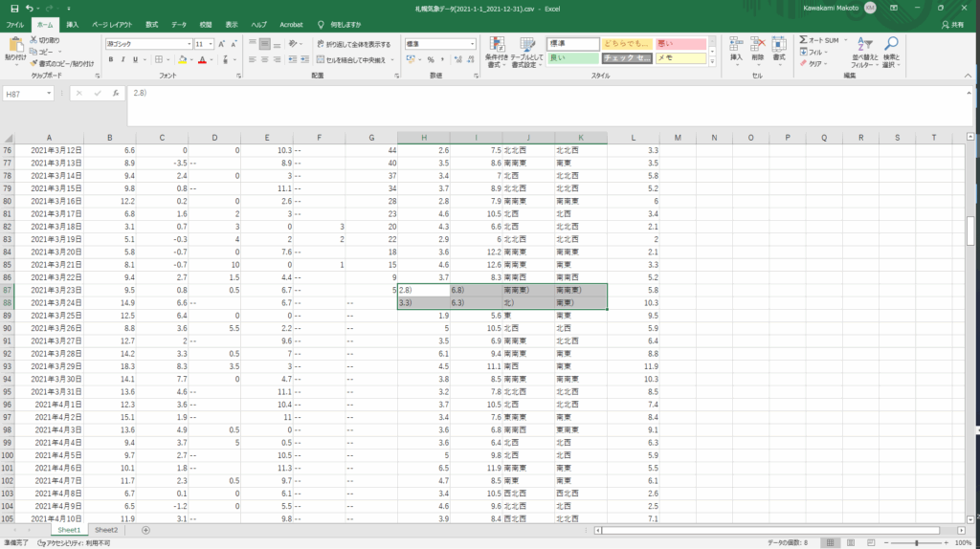Click the AutoSum (オート SUM) sigma icon
The image size is (980, 549).
pos(804,40)
